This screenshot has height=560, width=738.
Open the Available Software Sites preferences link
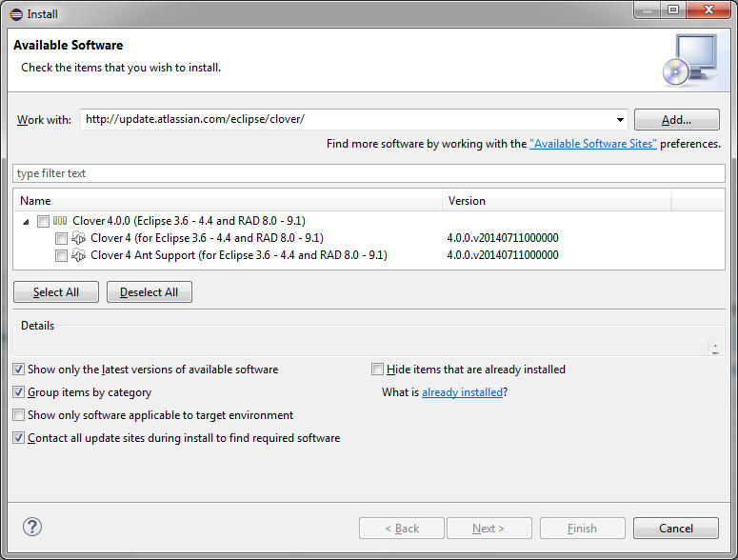[x=592, y=144]
